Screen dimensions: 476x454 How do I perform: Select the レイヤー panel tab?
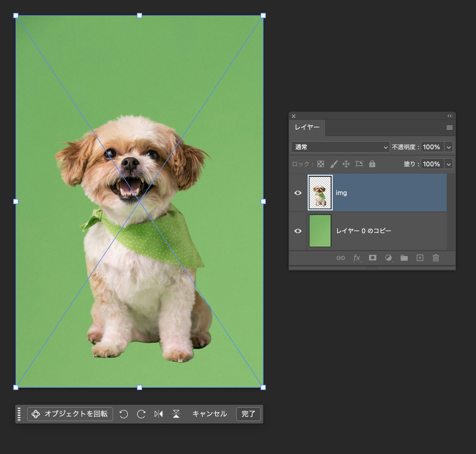[x=307, y=127]
